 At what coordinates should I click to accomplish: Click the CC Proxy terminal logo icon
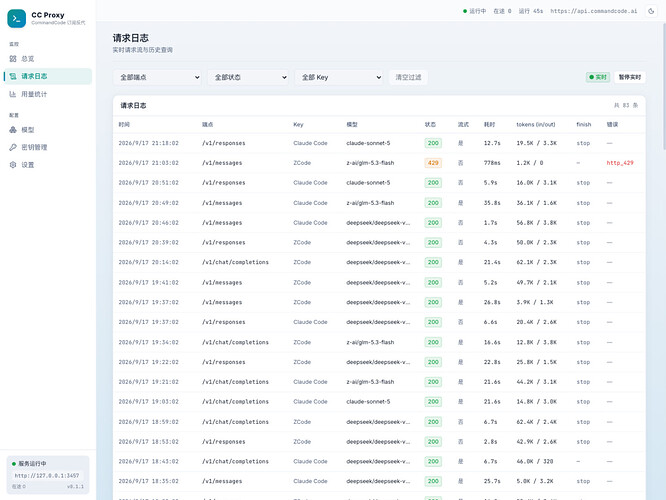(x=17, y=18)
